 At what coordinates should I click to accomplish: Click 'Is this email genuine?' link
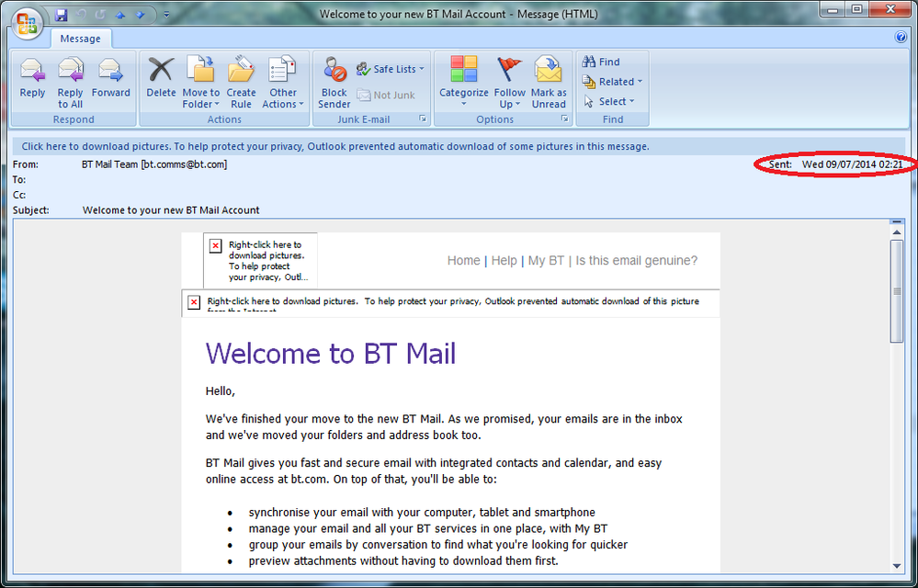637,260
